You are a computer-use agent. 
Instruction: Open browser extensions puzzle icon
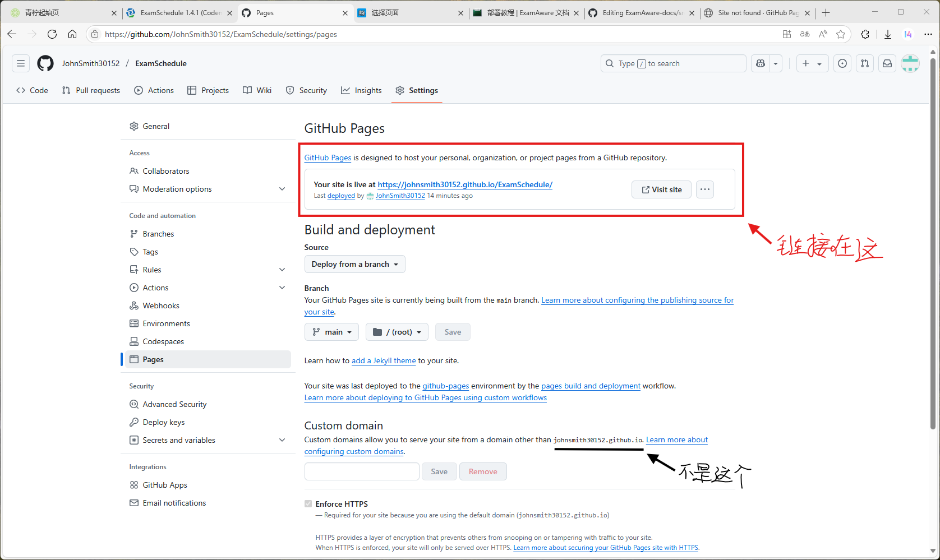[x=865, y=34]
